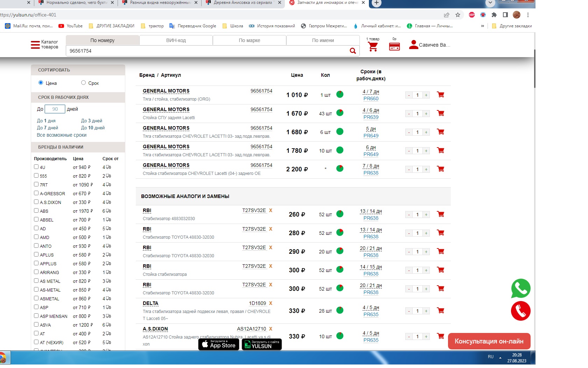Image resolution: width=588 pixels, height=368 pixels.
Task: Expand hidden bookmarks with the chevron
Action: click(x=483, y=26)
